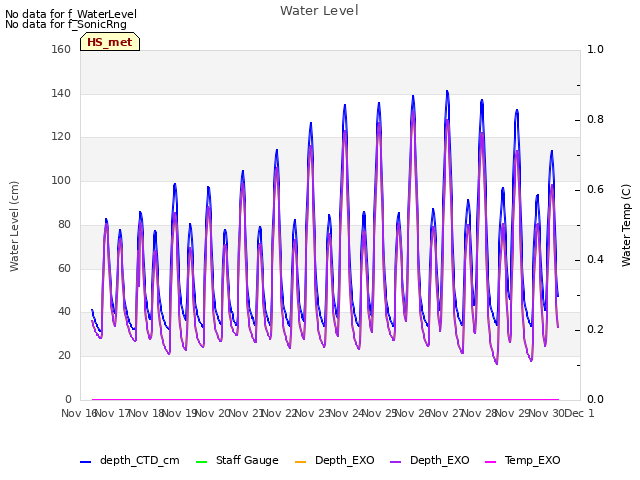Click the 20 left axis tick label
Viewport: 640px width, 480px height.
tap(64, 356)
